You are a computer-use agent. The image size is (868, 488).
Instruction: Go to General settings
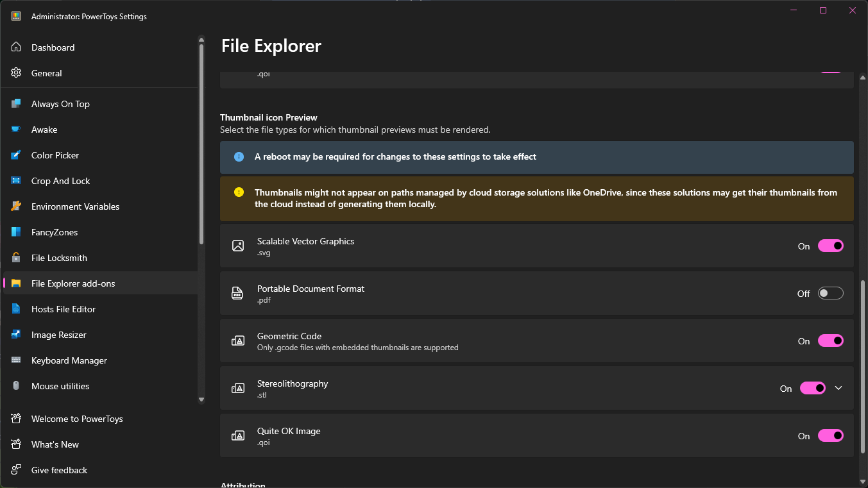[101, 73]
